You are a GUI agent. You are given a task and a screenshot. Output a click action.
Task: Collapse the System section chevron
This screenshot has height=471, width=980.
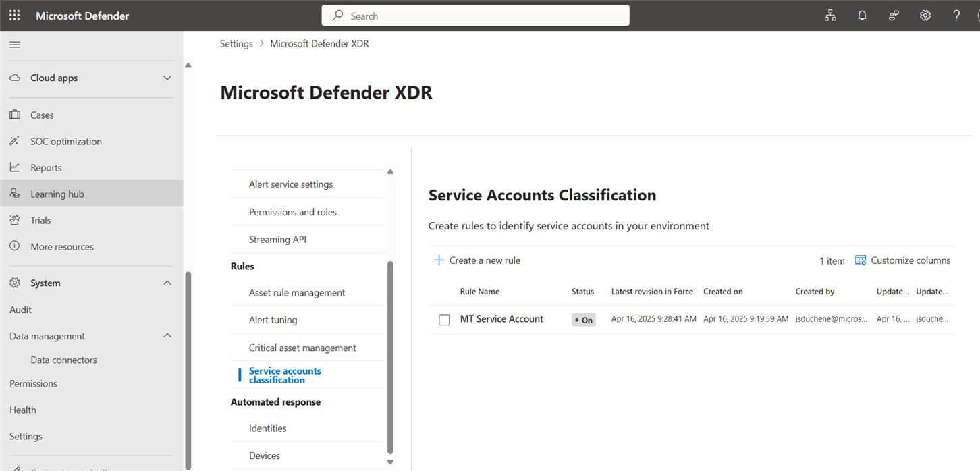[x=167, y=283]
